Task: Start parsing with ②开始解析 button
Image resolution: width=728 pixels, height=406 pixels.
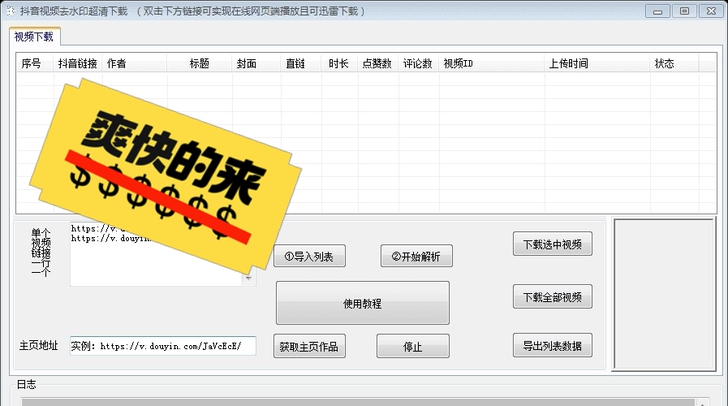Action: (416, 256)
